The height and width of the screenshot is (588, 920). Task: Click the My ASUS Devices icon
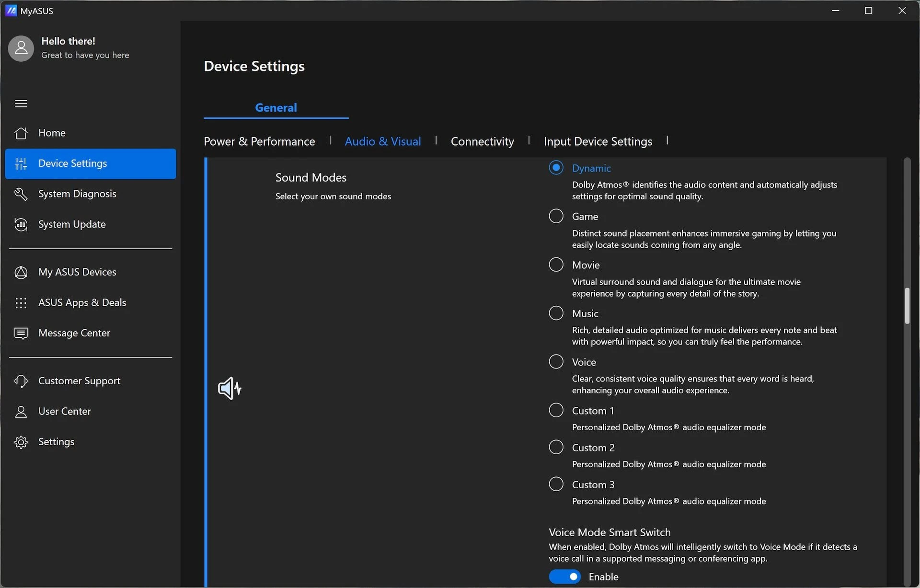pyautogui.click(x=21, y=272)
